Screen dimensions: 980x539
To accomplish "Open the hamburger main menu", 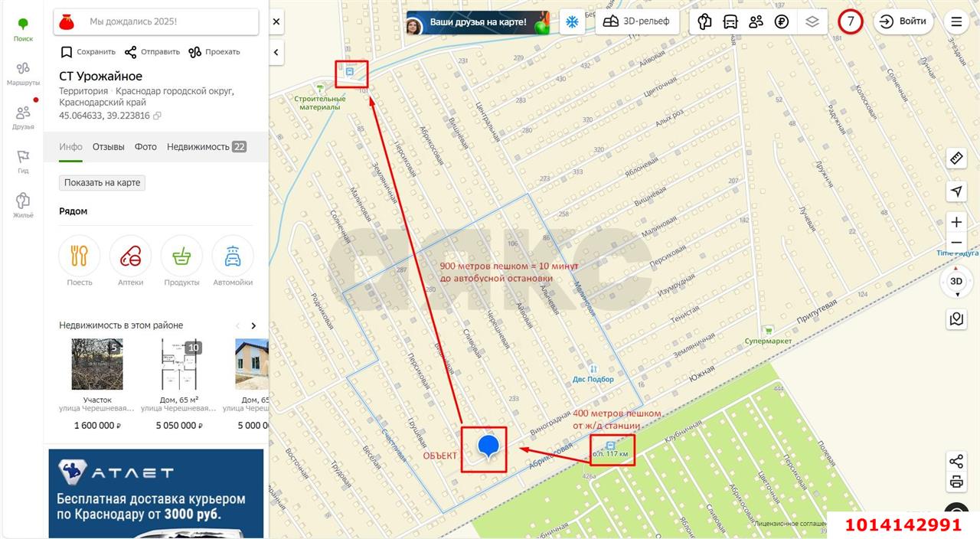I will tap(956, 21).
